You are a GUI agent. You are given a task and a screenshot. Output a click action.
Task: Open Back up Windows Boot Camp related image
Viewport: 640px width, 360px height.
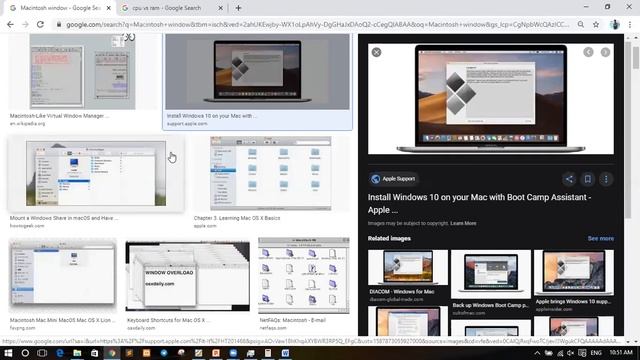[491, 274]
